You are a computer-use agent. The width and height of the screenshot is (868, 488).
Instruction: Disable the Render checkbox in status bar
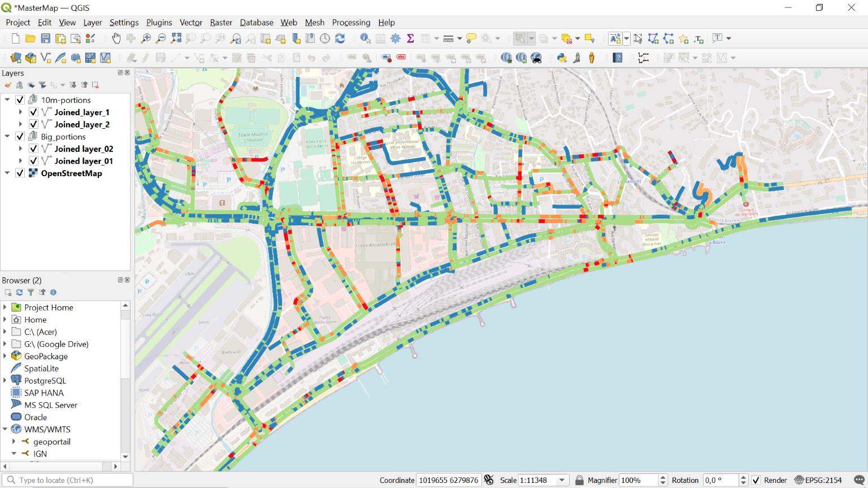(756, 480)
